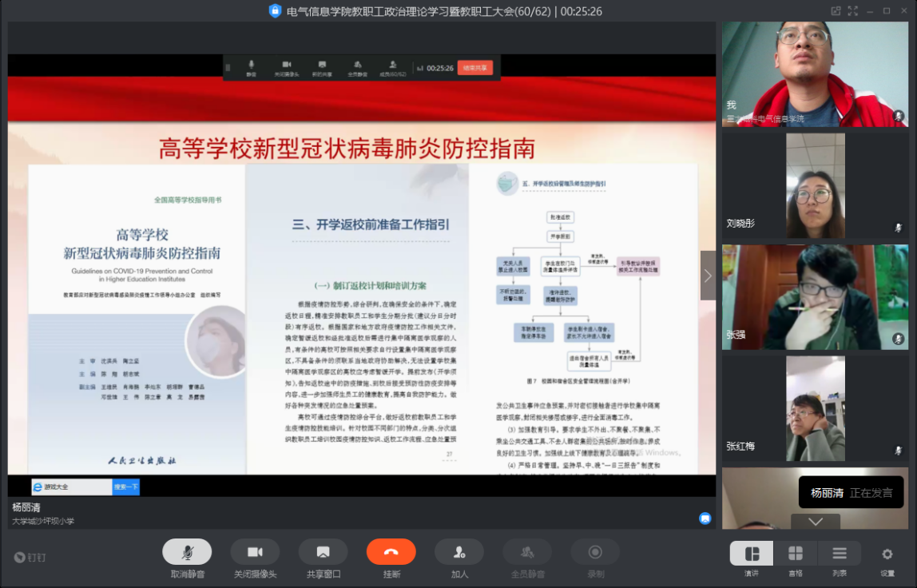Screen dimensions: 917x588
Task: Start recording with the 录制 button
Action: point(595,552)
